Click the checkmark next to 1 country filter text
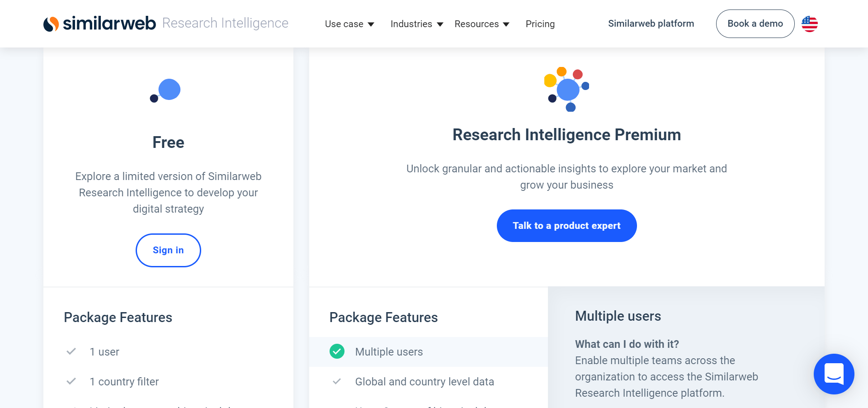868x408 pixels. [x=71, y=381]
